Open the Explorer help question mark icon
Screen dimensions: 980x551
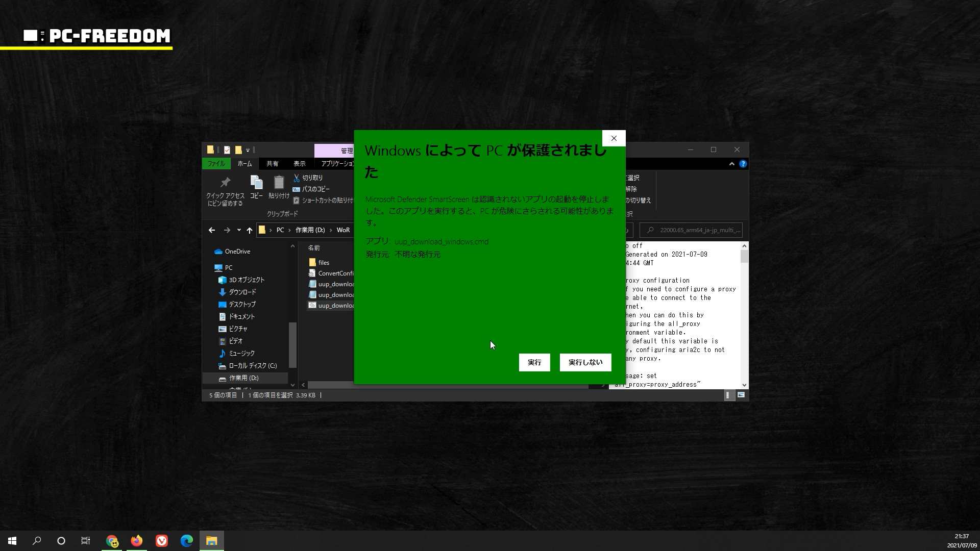743,164
